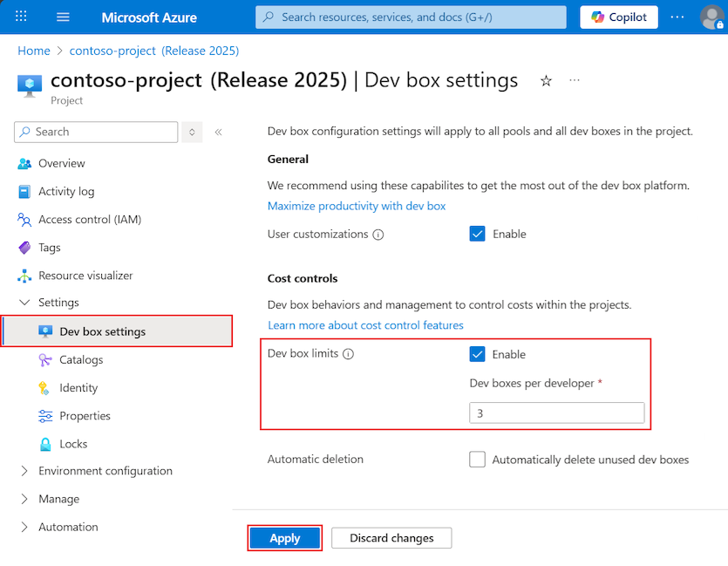Open Maximize productivity with dev box link

pos(356,206)
